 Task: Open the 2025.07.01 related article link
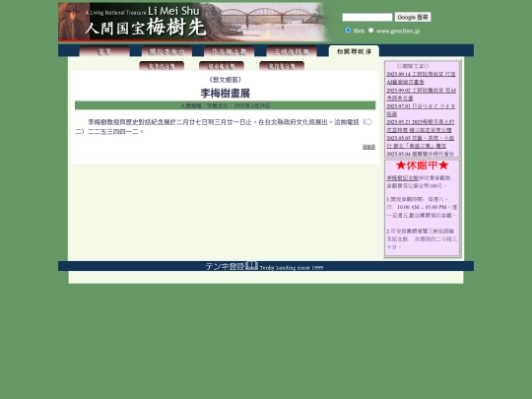(x=421, y=110)
